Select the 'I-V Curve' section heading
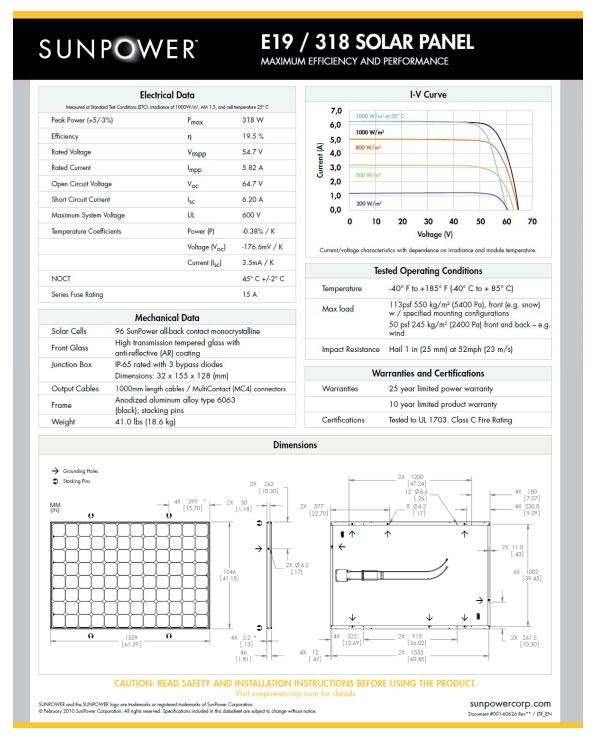The width and height of the screenshot is (596, 741). click(428, 95)
